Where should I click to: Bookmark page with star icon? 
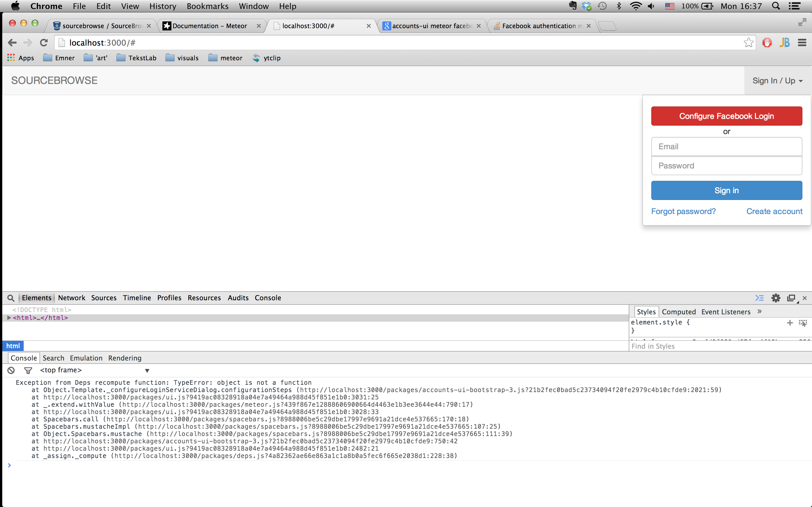pos(748,43)
